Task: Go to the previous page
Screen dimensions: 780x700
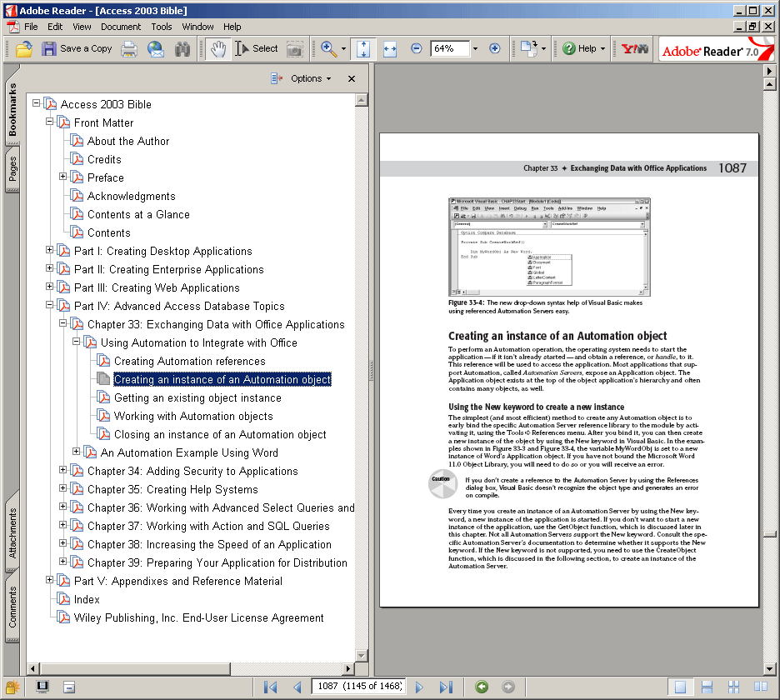Action: coord(297,687)
